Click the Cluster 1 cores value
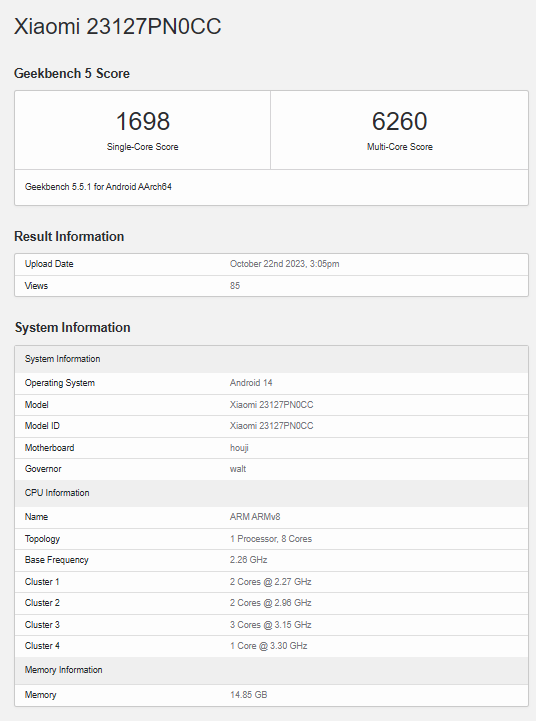This screenshot has width=536, height=721. click(x=271, y=582)
